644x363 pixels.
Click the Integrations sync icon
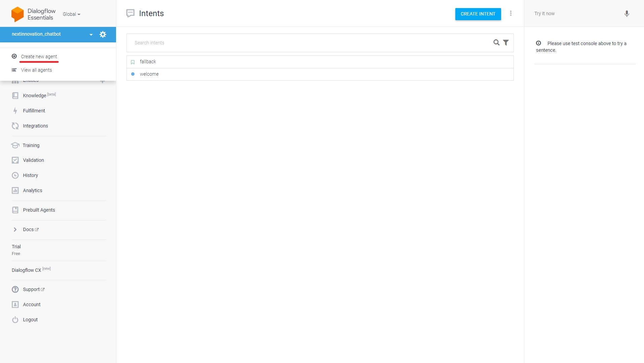click(15, 126)
